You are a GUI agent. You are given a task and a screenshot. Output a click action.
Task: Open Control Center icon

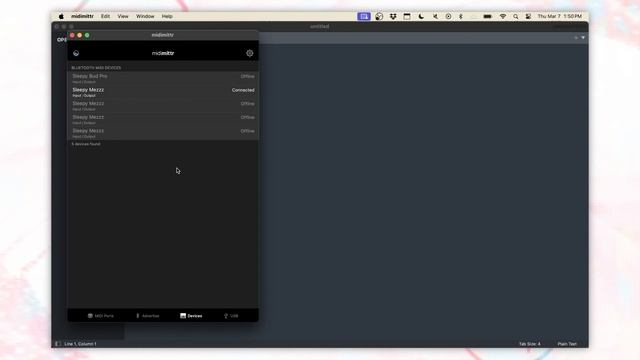click(x=528, y=16)
